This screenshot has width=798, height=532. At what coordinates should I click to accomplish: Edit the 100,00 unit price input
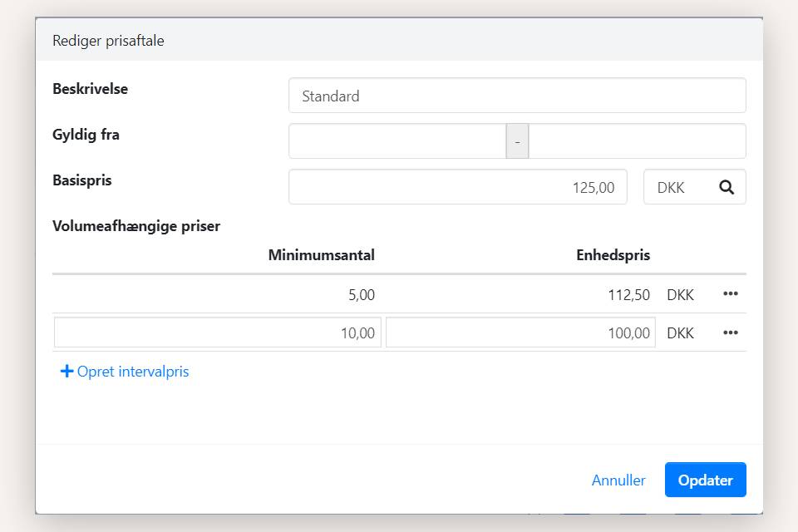(x=520, y=332)
